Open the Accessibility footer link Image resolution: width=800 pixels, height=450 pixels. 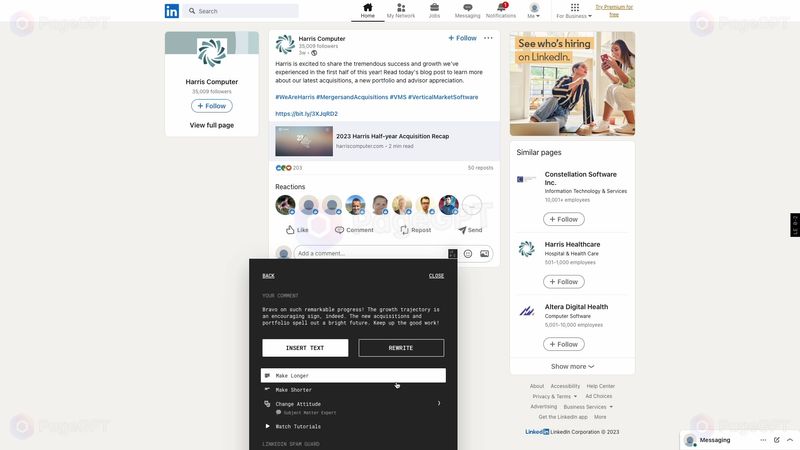565,386
